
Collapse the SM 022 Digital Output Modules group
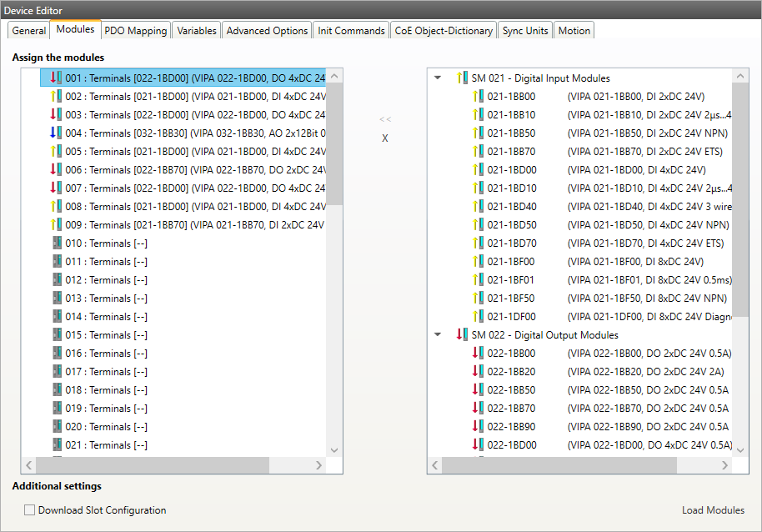coord(438,334)
